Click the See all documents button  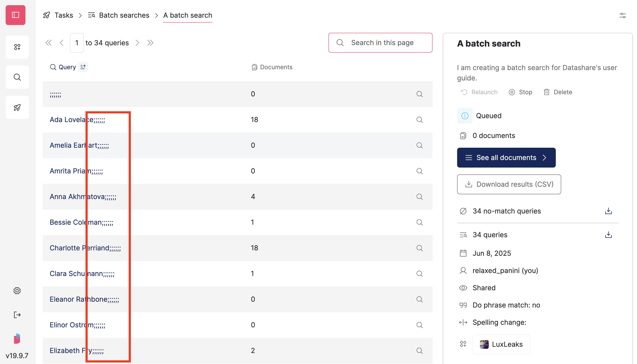(x=506, y=157)
